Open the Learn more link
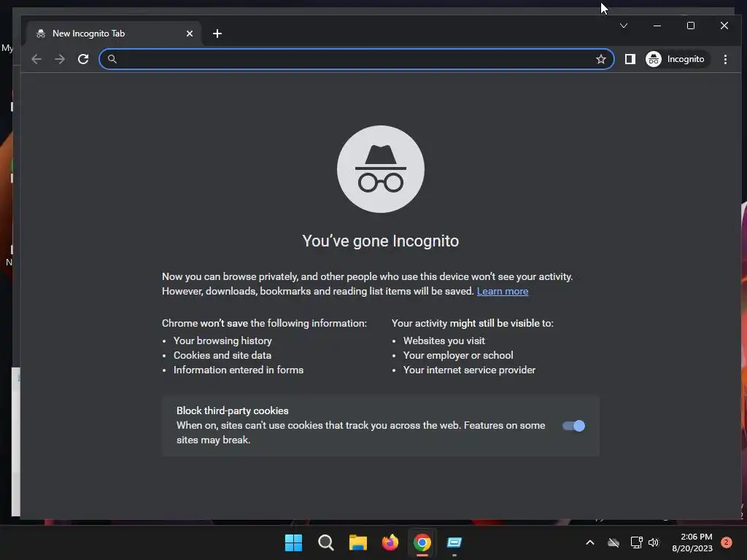747x560 pixels. coord(502,291)
